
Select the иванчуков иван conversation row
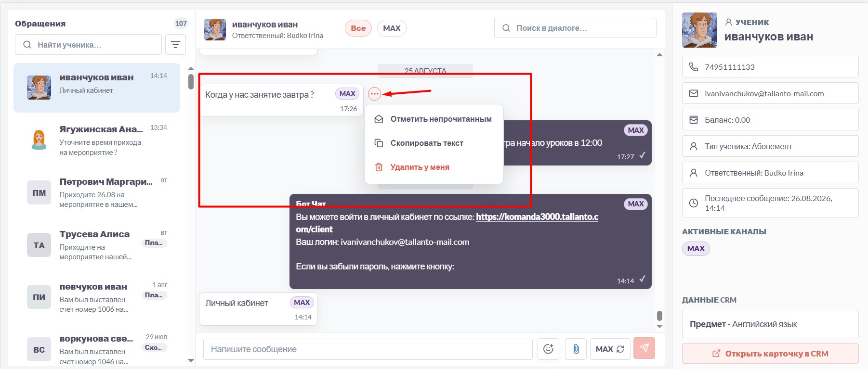point(97,88)
